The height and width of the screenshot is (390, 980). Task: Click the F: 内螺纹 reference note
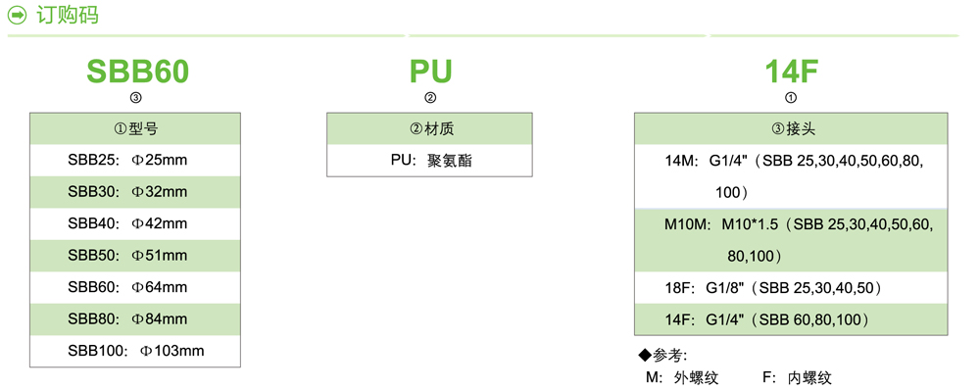coord(797,377)
